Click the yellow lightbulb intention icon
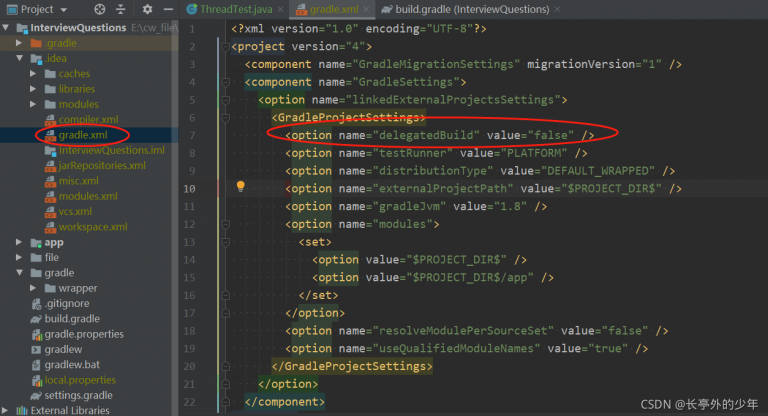Screen dimensions: 768x416 [240, 187]
